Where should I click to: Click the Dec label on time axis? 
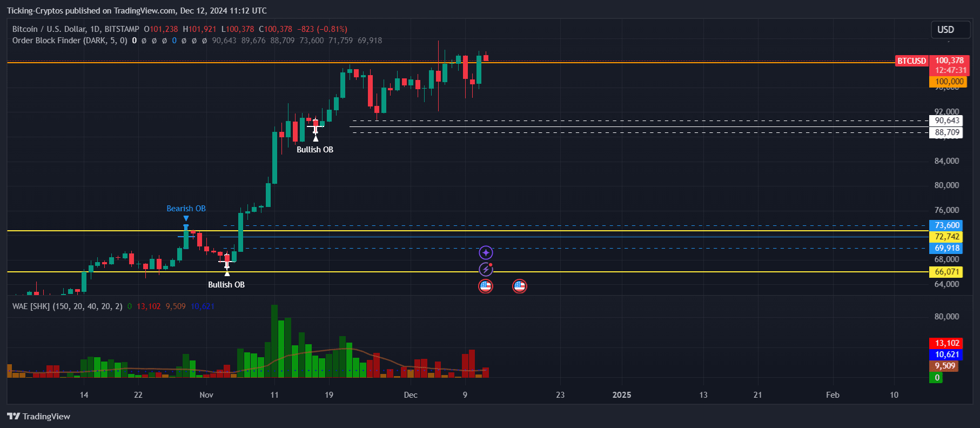[411, 395]
